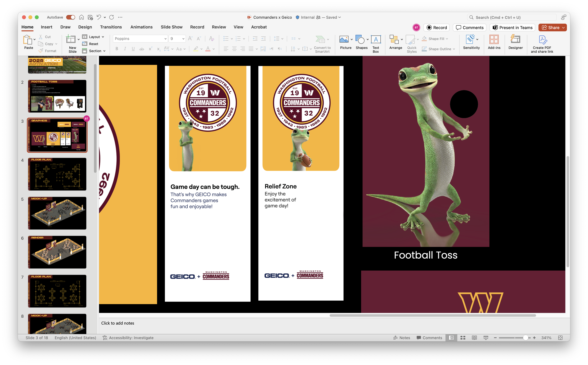Viewport: 588px width, 365px height.
Task: Click the Cut scissors icon
Action: coord(41,37)
